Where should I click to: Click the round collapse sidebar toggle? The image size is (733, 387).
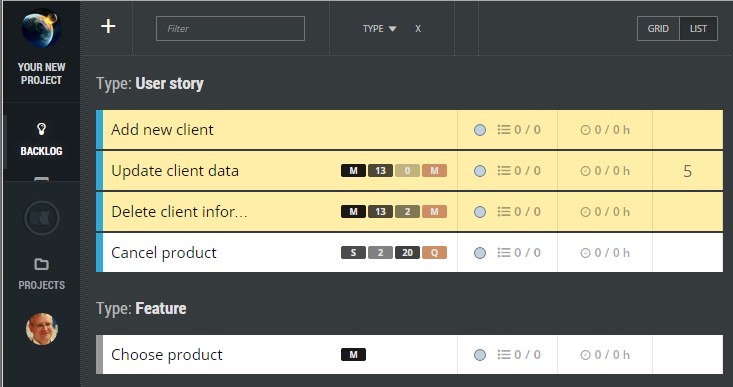41,218
